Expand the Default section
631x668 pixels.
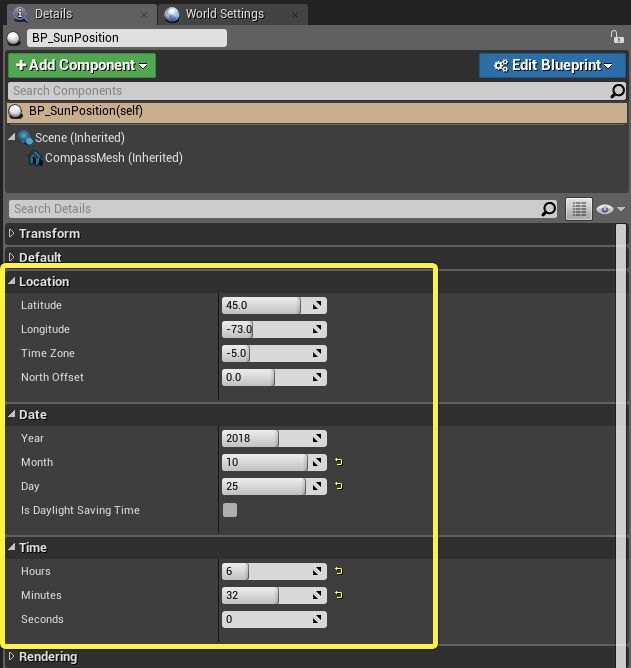pos(12,257)
